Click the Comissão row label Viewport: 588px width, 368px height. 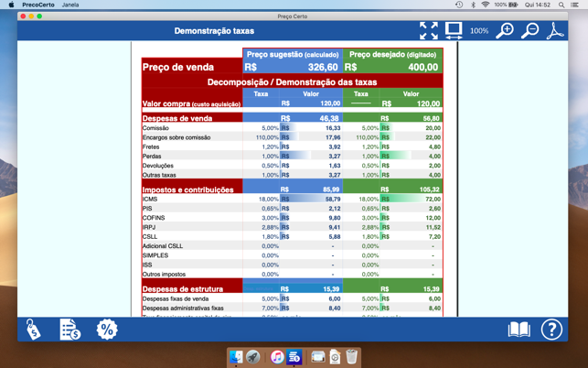pos(155,128)
